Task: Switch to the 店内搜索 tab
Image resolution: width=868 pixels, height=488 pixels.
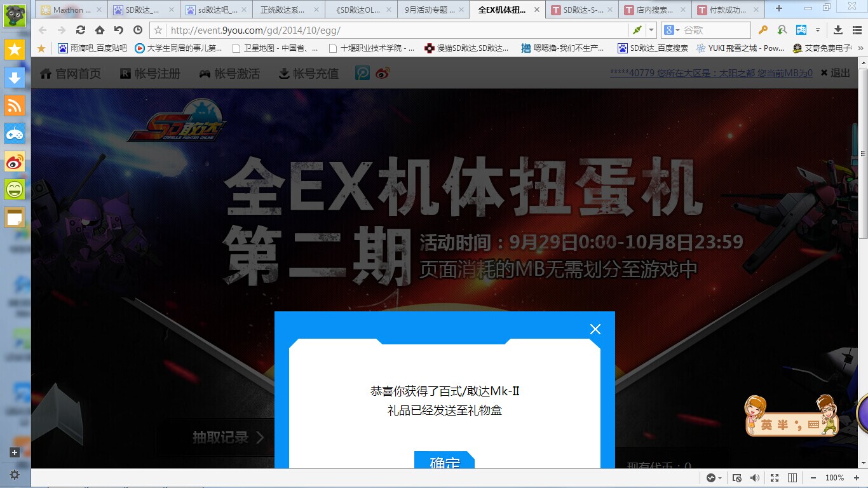Action: [655, 10]
